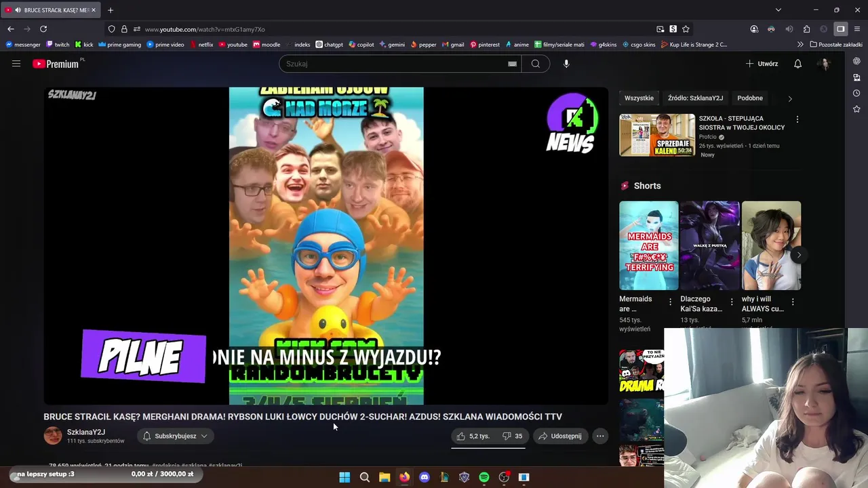Open the YouTube guide hamburger menu
This screenshot has height=488, width=868.
tap(16, 64)
